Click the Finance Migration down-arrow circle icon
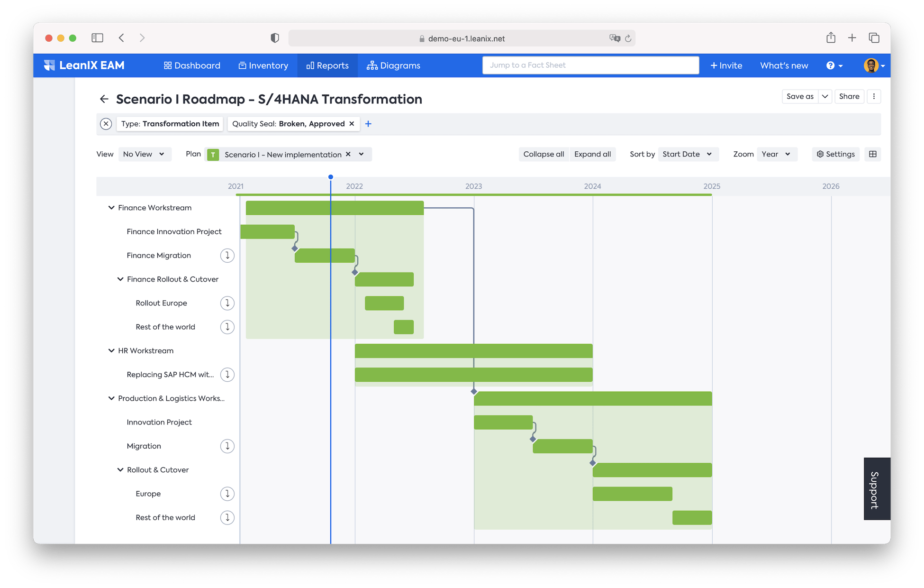 (x=227, y=256)
